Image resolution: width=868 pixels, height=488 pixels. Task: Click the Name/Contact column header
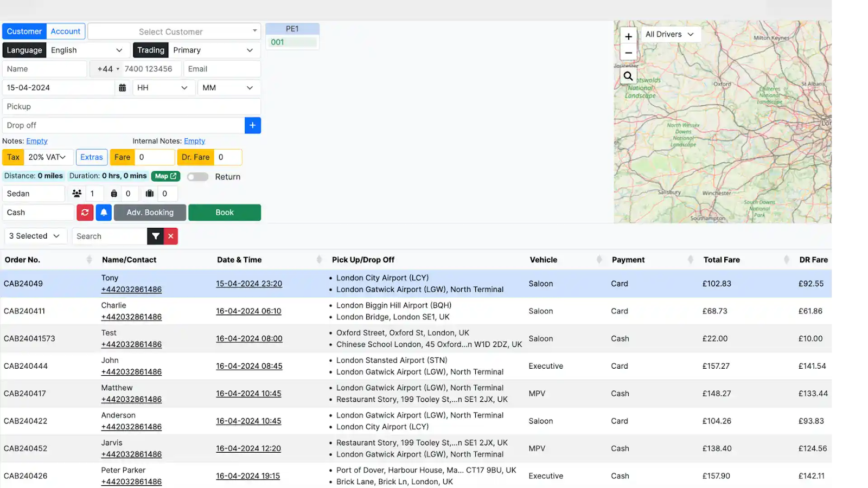coord(129,260)
